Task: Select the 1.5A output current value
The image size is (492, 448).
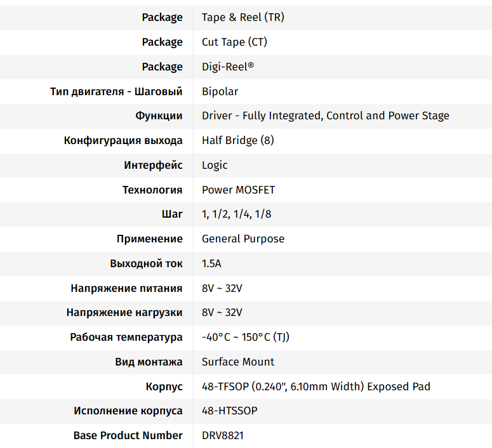Action: coord(211,263)
